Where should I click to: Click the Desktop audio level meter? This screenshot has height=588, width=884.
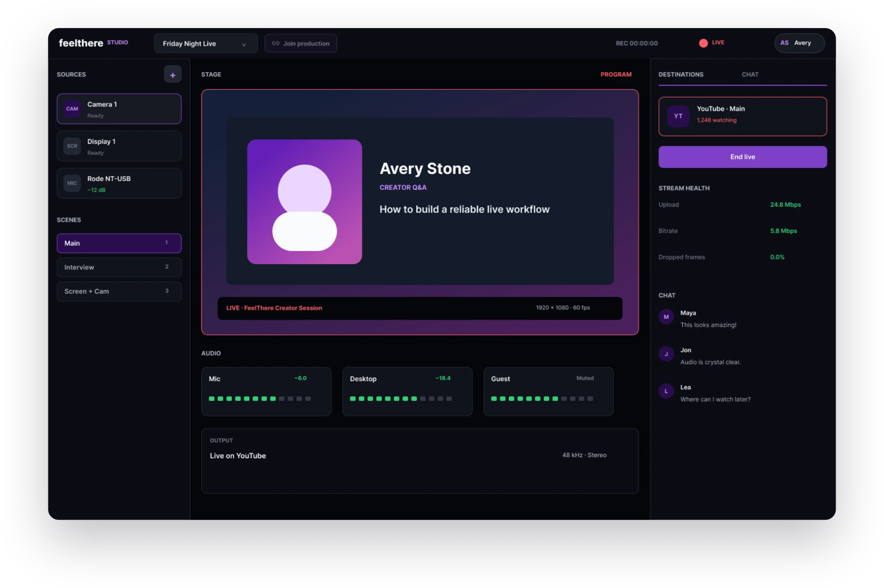[401, 399]
